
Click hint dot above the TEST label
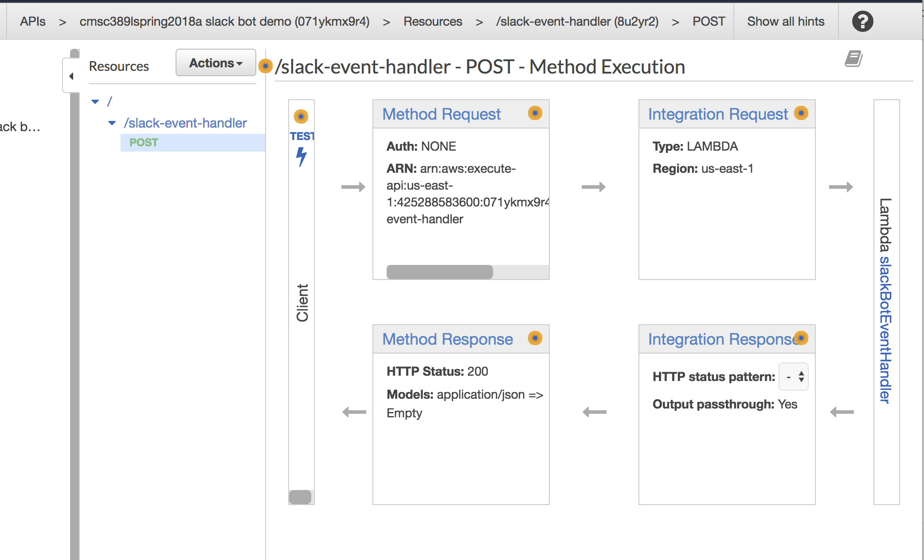click(x=301, y=117)
